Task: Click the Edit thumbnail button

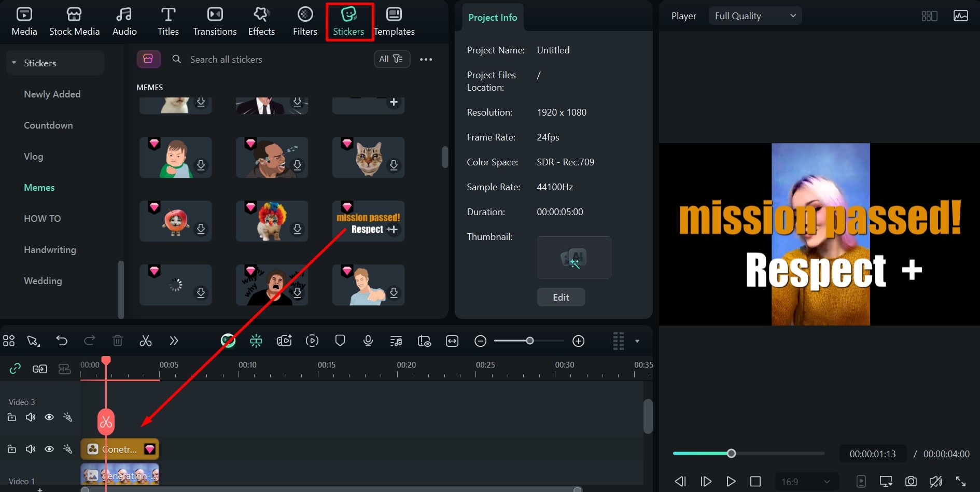Action: pyautogui.click(x=561, y=297)
